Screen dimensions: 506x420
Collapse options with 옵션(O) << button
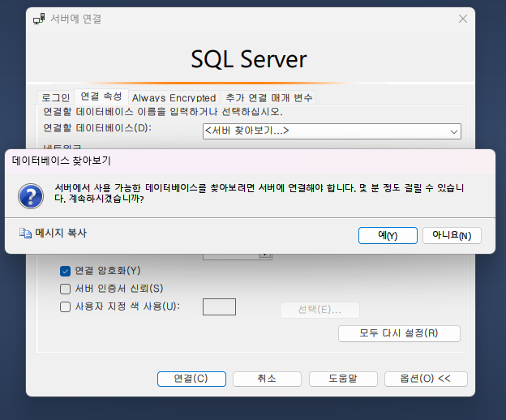pyautogui.click(x=426, y=379)
